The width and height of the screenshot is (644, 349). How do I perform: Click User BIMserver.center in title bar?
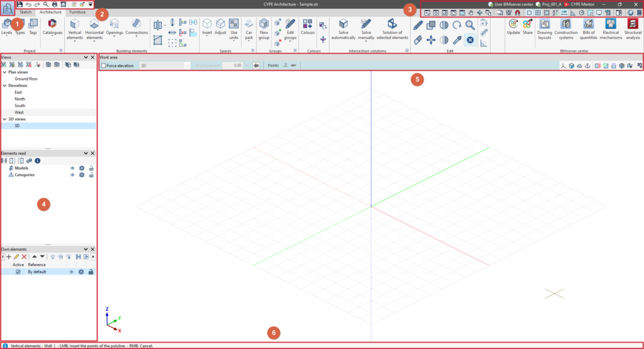point(510,4)
